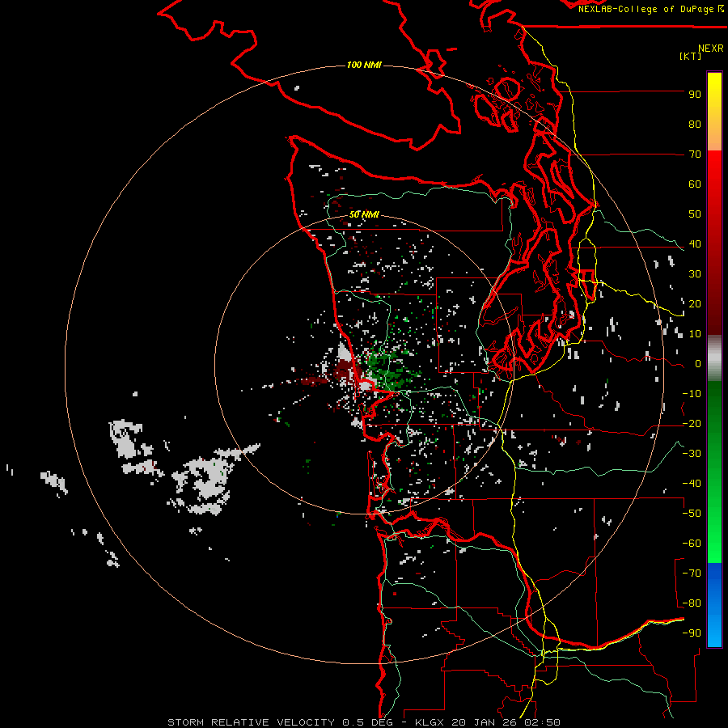Pick the bright green segment of the color bar
The height and width of the screenshot is (728, 728).
[x=714, y=534]
